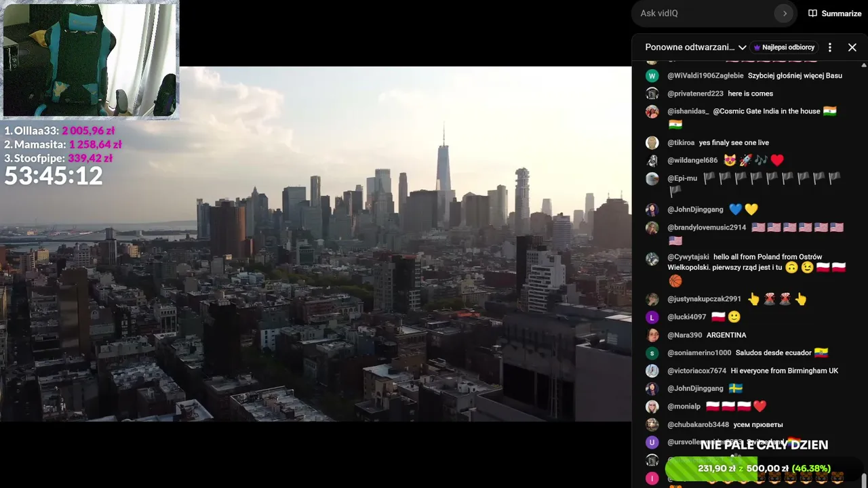Open avatar of @brandylovemusic2914
Image resolution: width=868 pixels, height=488 pixels.
tap(652, 228)
